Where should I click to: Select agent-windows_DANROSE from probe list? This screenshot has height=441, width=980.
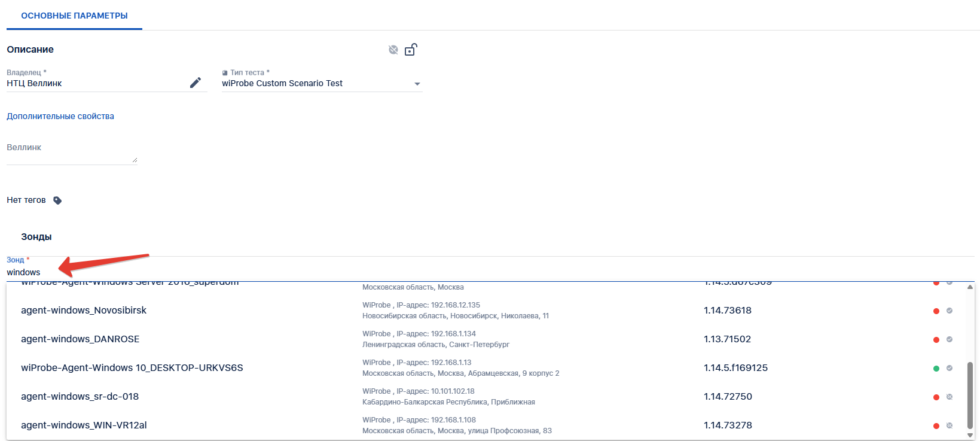80,339
